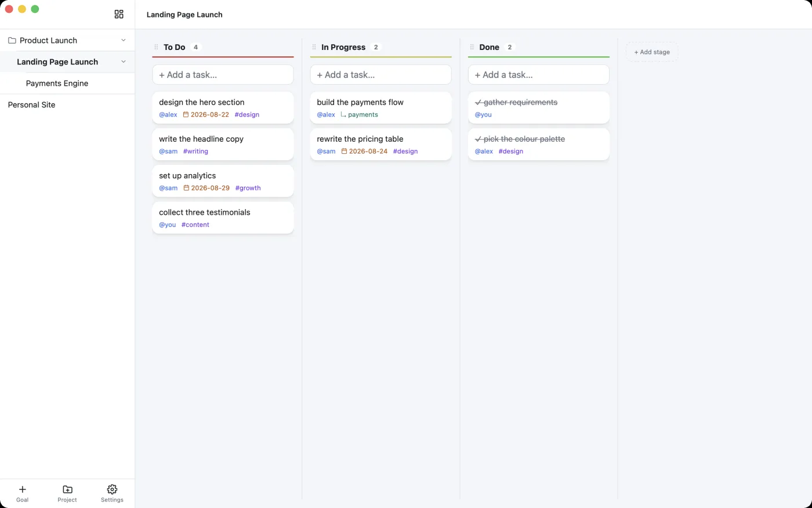The image size is (812, 508).
Task: Click #design tag on rewrite the pricing table
Action: point(405,151)
